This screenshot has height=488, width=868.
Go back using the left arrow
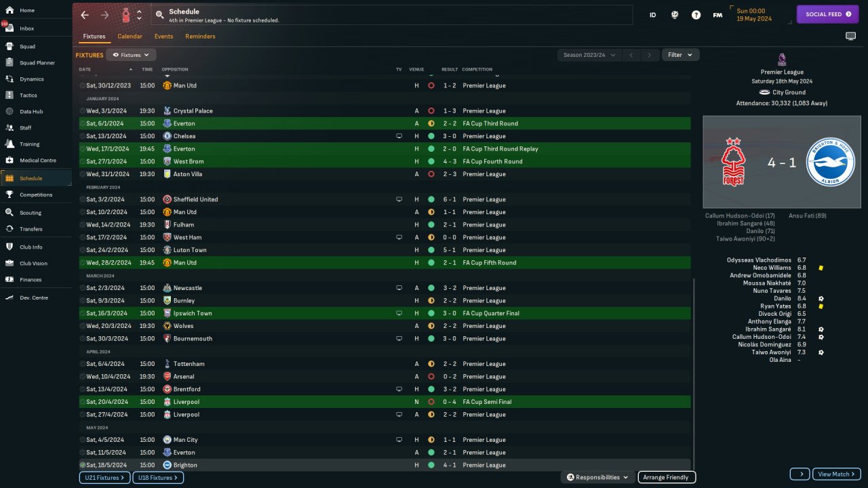point(85,15)
